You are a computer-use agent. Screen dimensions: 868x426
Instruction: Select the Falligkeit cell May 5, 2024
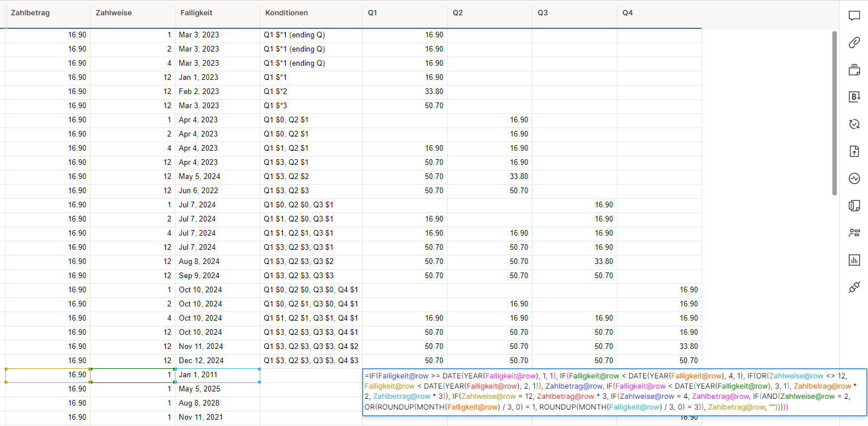218,176
